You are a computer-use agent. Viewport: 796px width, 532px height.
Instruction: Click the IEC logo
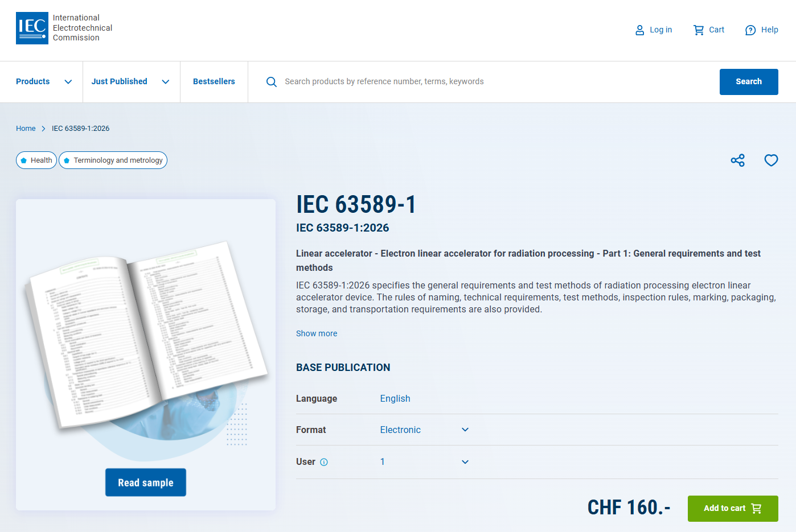pyautogui.click(x=32, y=28)
